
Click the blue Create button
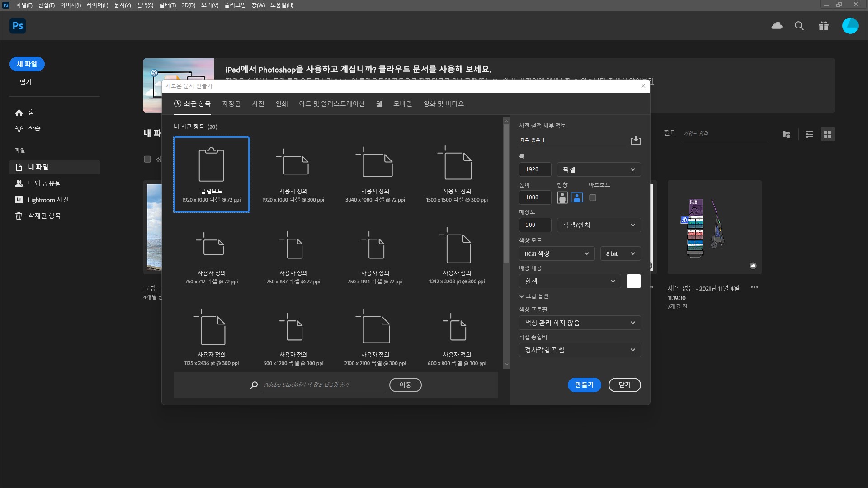tap(584, 385)
